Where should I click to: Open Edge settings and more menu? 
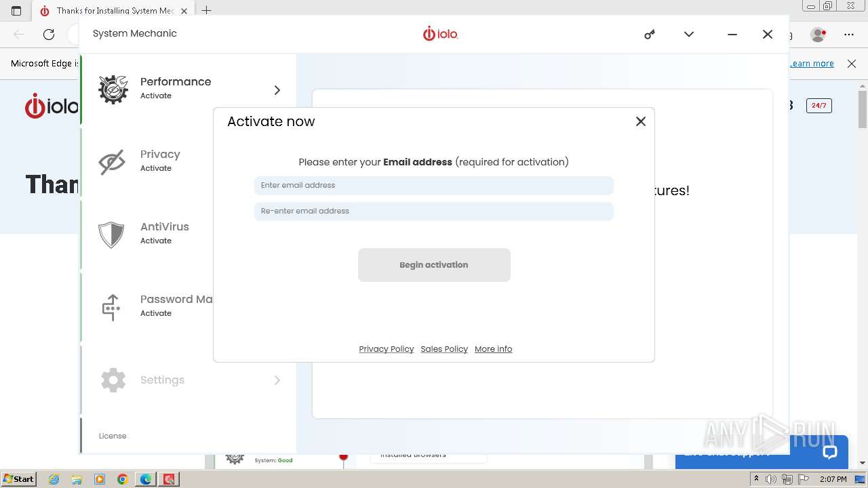coord(849,34)
